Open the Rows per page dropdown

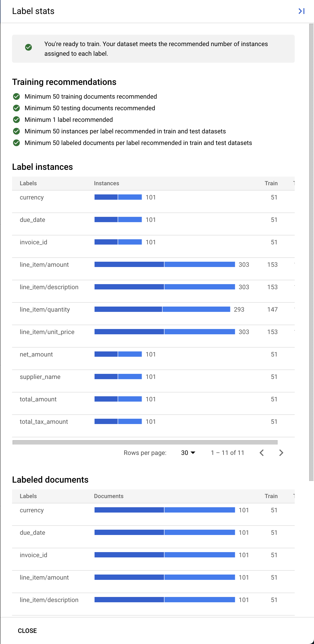pyautogui.click(x=188, y=453)
